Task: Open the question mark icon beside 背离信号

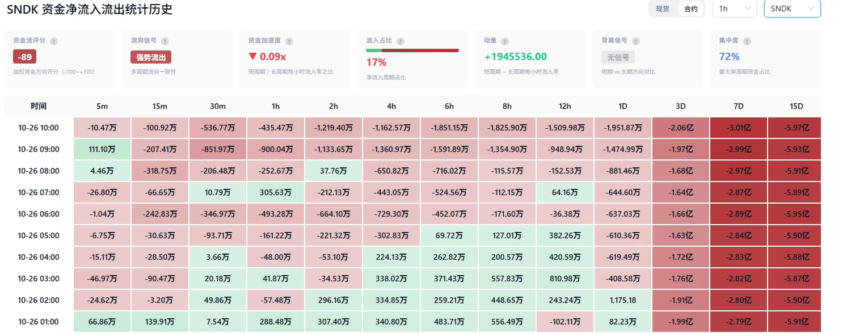Action: coord(635,41)
